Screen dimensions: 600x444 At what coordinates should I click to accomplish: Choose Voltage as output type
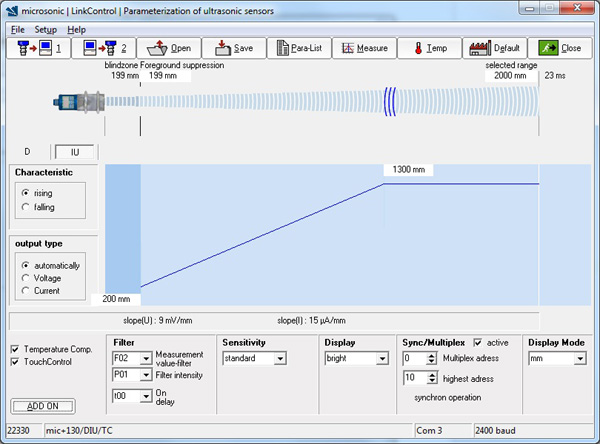coord(26,277)
